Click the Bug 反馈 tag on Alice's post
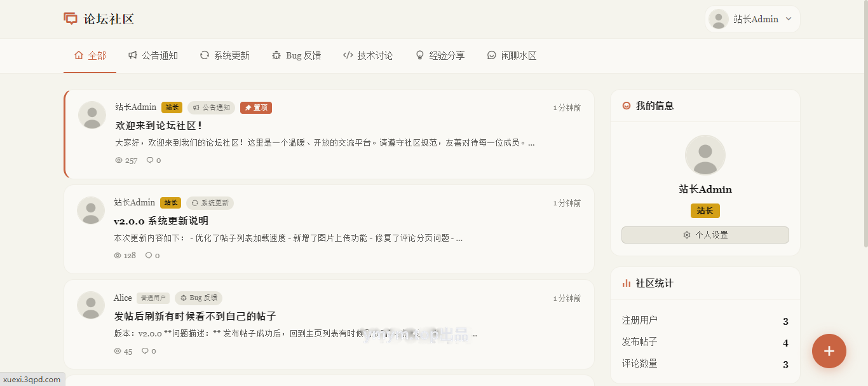The width and height of the screenshot is (868, 386). coord(198,298)
